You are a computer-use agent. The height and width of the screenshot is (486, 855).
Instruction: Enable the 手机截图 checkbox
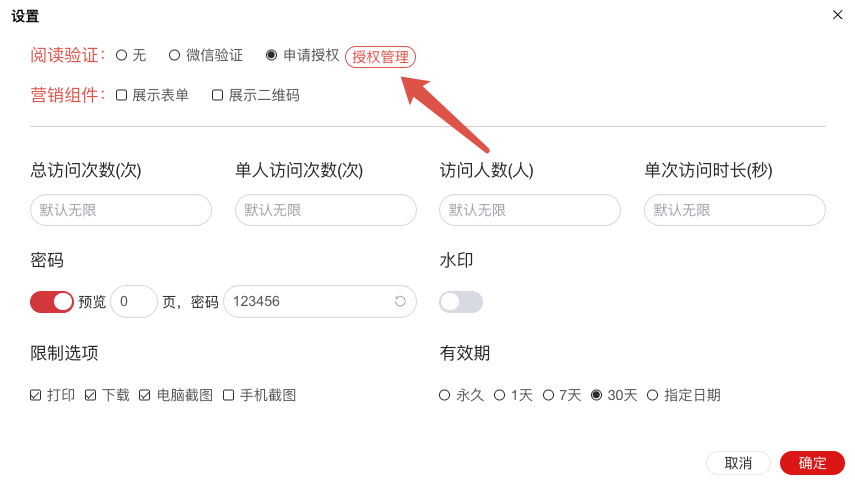229,395
